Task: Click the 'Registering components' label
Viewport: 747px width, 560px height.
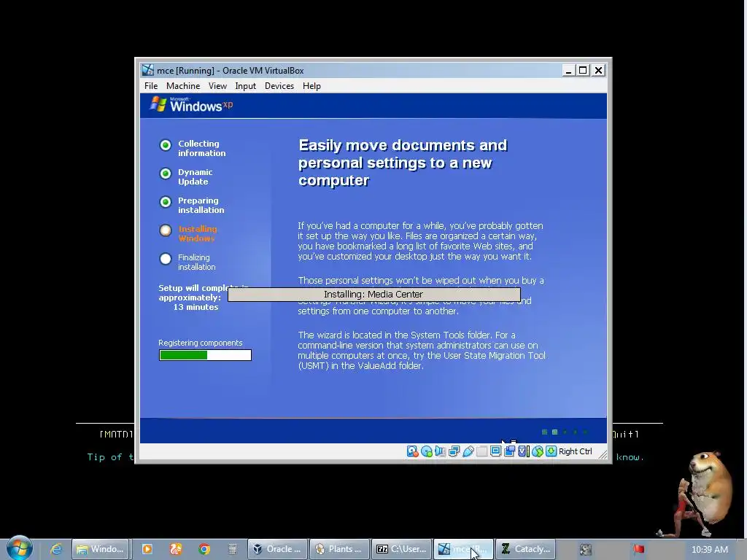Action: [x=200, y=343]
